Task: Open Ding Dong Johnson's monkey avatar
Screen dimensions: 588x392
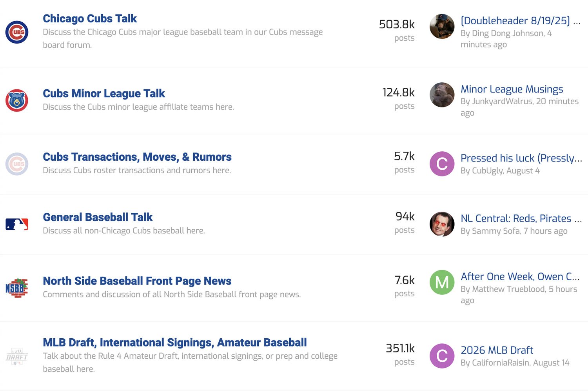Action: tap(442, 27)
